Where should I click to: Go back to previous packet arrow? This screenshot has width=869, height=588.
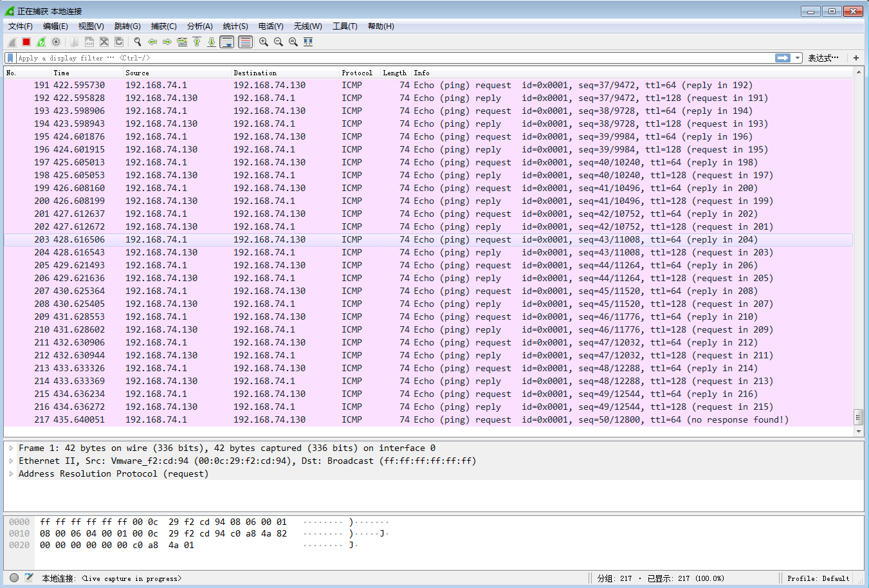click(152, 42)
